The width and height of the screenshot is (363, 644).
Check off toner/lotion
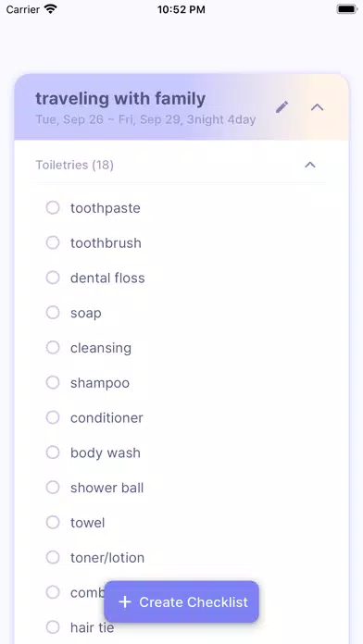click(53, 557)
